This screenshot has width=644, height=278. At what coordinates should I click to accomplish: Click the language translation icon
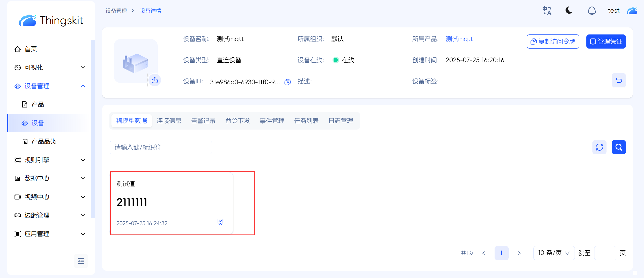coord(547,11)
